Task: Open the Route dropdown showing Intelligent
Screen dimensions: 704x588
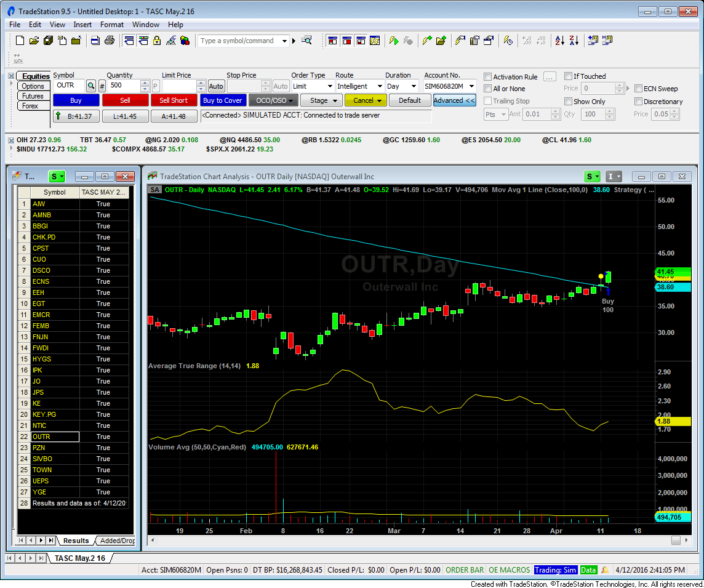Action: click(380, 86)
